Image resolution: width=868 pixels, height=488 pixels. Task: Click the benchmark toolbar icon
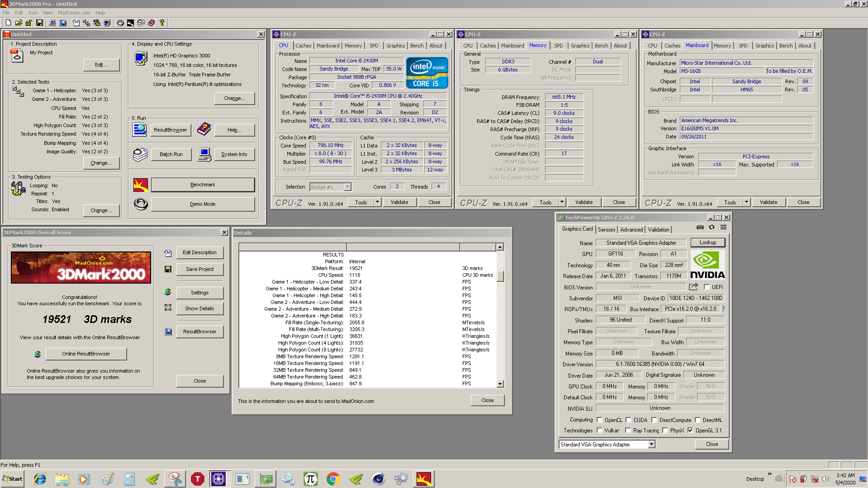pyautogui.click(x=131, y=23)
